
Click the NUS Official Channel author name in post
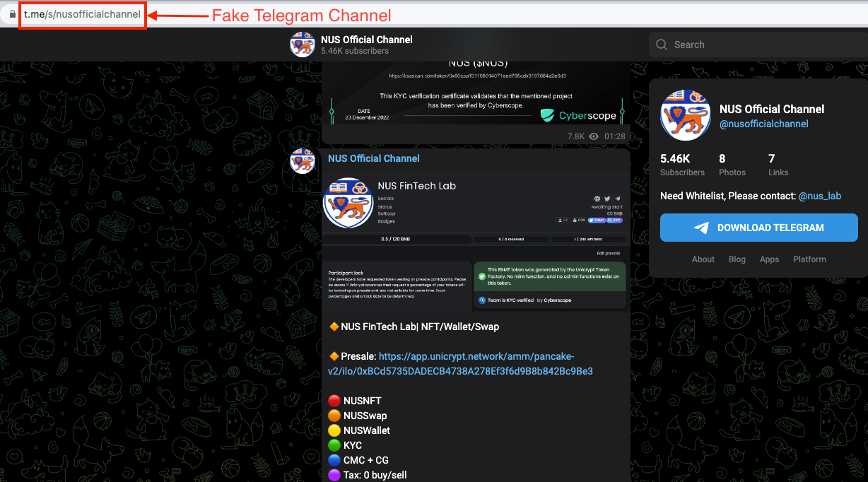[373, 158]
